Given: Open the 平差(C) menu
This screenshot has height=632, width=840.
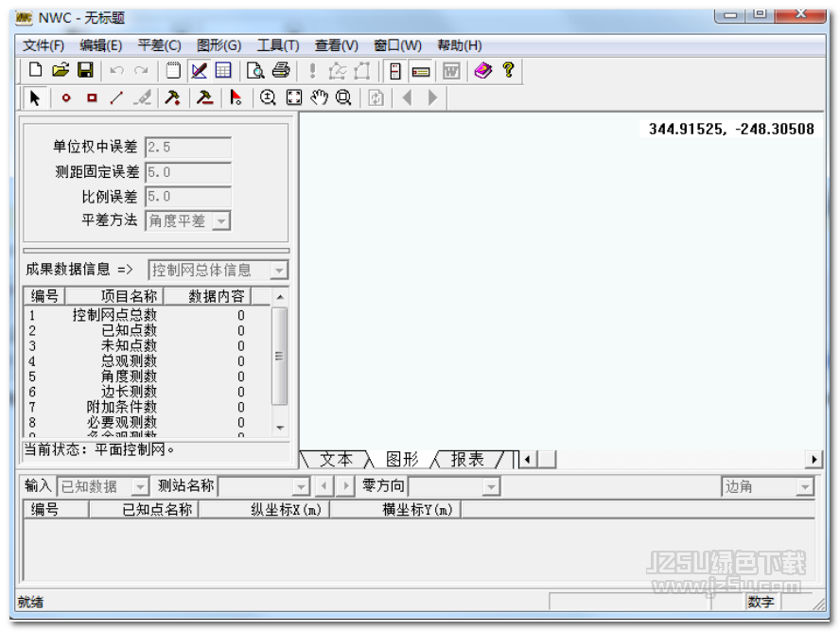Looking at the screenshot, I should [159, 45].
